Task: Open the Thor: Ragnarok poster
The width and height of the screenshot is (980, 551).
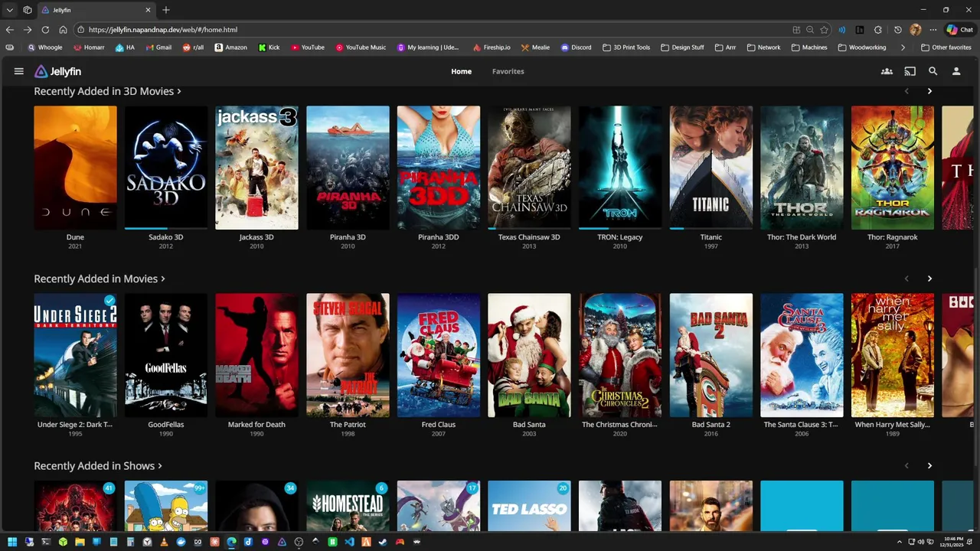Action: (x=893, y=168)
